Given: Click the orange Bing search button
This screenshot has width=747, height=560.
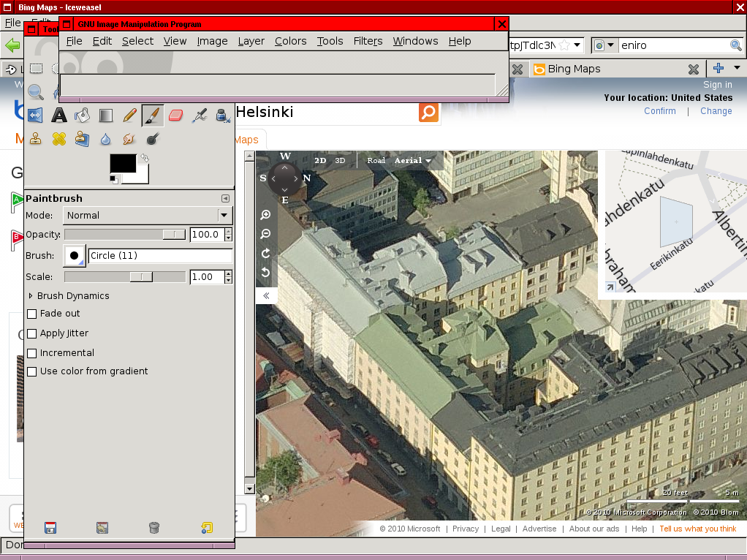Looking at the screenshot, I should (428, 113).
